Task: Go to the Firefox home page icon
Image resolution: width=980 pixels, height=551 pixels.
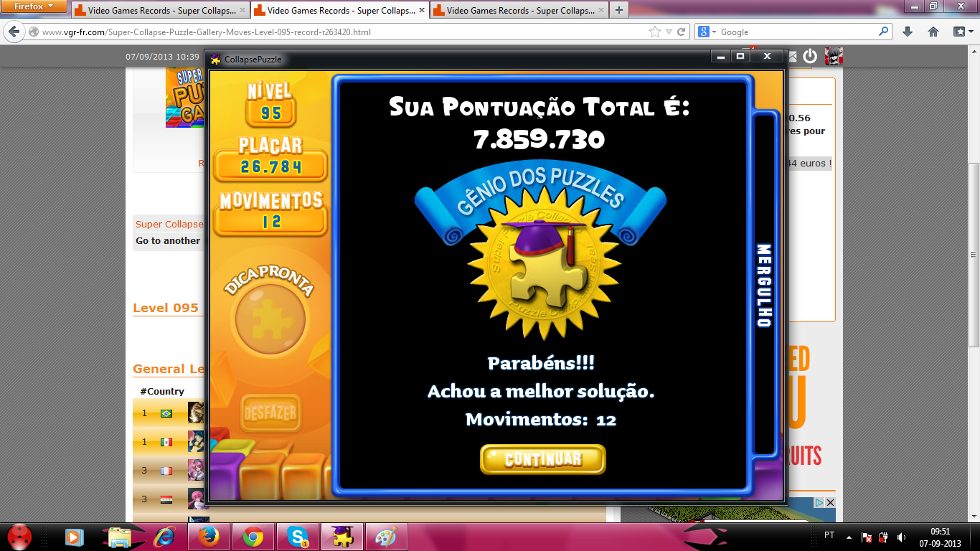Action: [x=933, y=32]
